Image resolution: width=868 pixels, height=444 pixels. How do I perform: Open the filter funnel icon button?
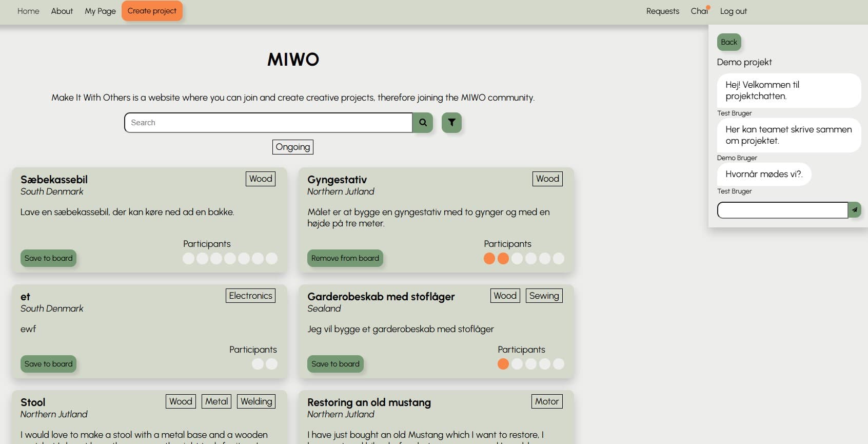pos(452,123)
